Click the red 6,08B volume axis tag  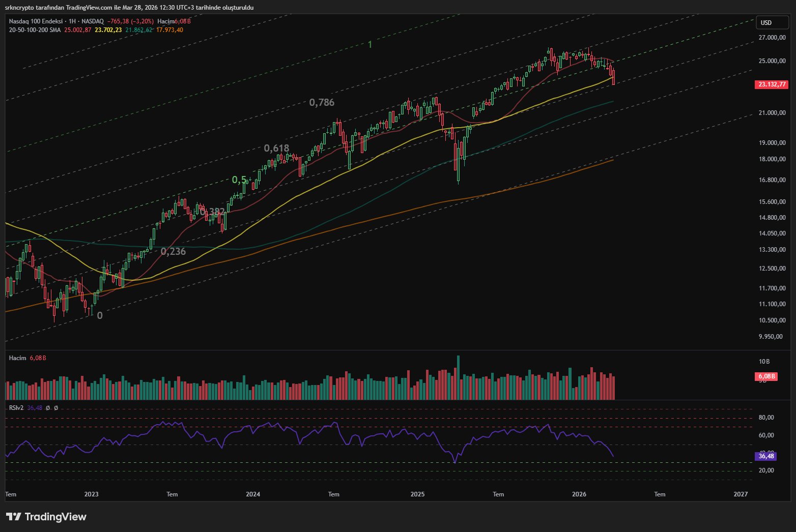(x=766, y=376)
